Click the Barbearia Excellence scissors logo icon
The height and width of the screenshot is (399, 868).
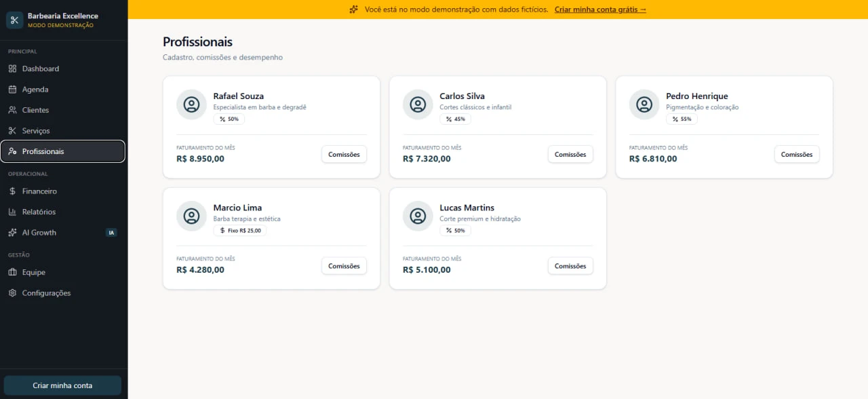(14, 20)
